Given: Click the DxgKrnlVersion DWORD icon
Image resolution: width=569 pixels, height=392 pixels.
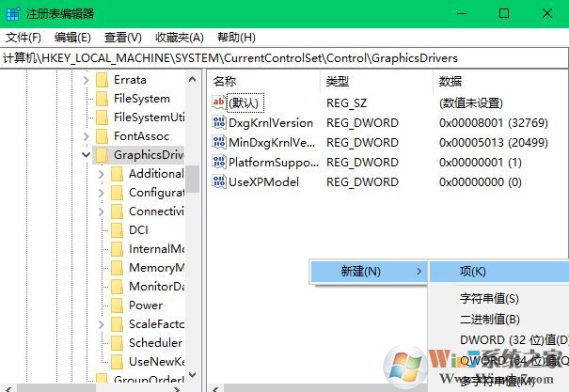Looking at the screenshot, I should (x=219, y=122).
